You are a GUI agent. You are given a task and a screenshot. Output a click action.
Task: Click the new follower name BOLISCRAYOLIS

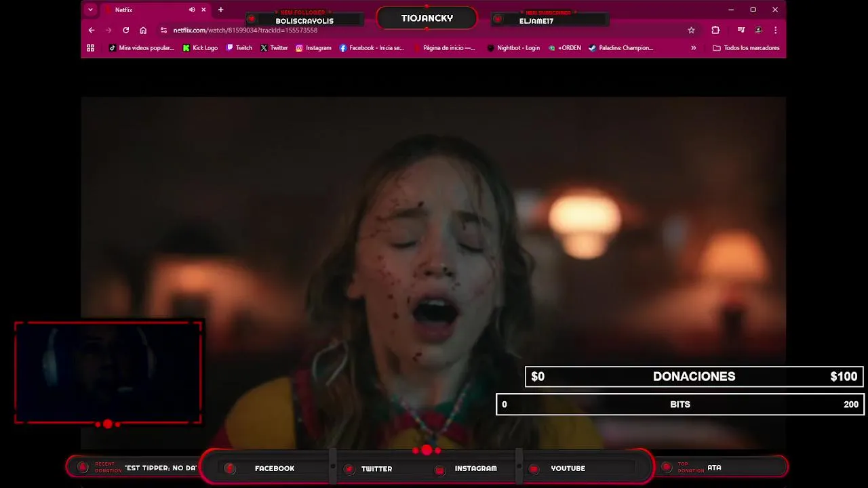(304, 21)
